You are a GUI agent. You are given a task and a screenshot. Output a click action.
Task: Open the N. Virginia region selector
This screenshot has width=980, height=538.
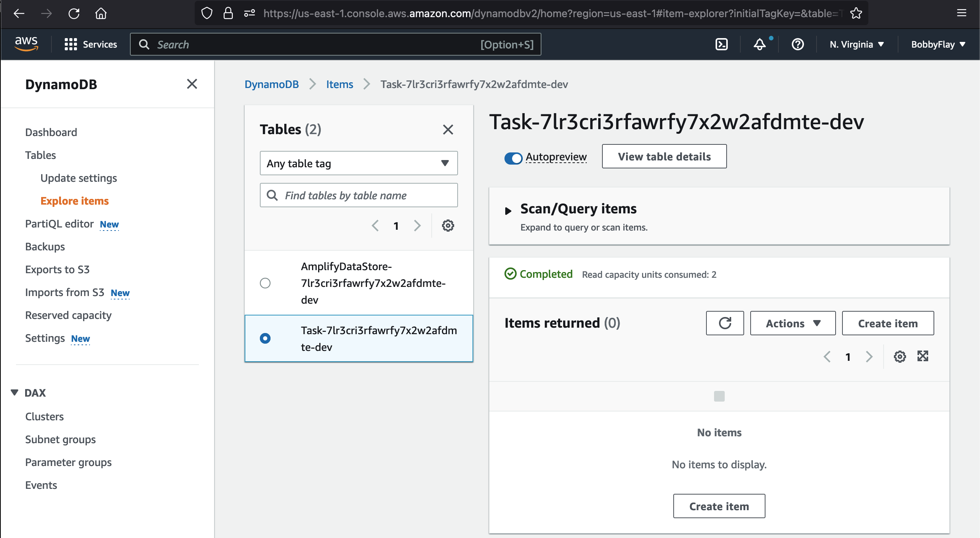857,44
